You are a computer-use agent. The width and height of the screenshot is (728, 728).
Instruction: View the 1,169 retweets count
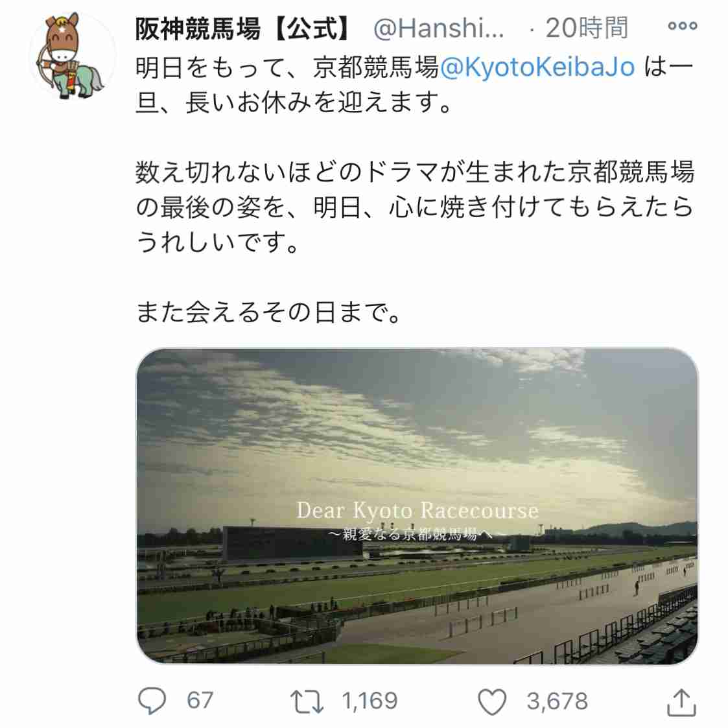[370, 701]
